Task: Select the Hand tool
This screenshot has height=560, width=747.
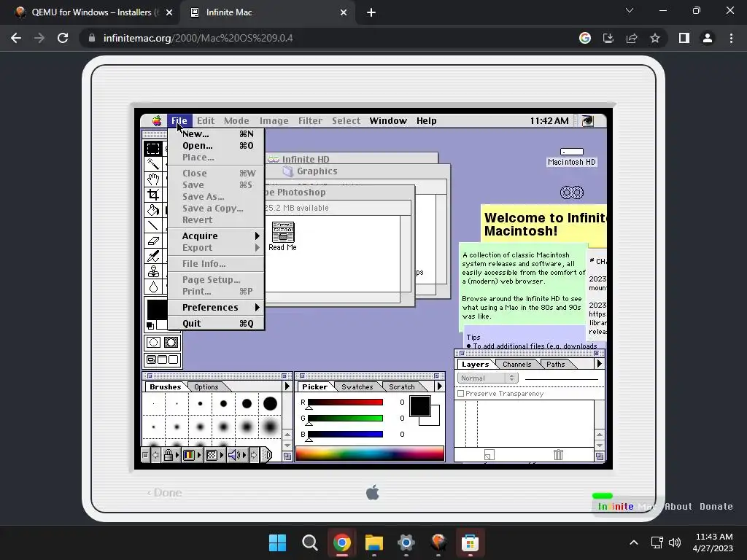Action: coord(153,179)
